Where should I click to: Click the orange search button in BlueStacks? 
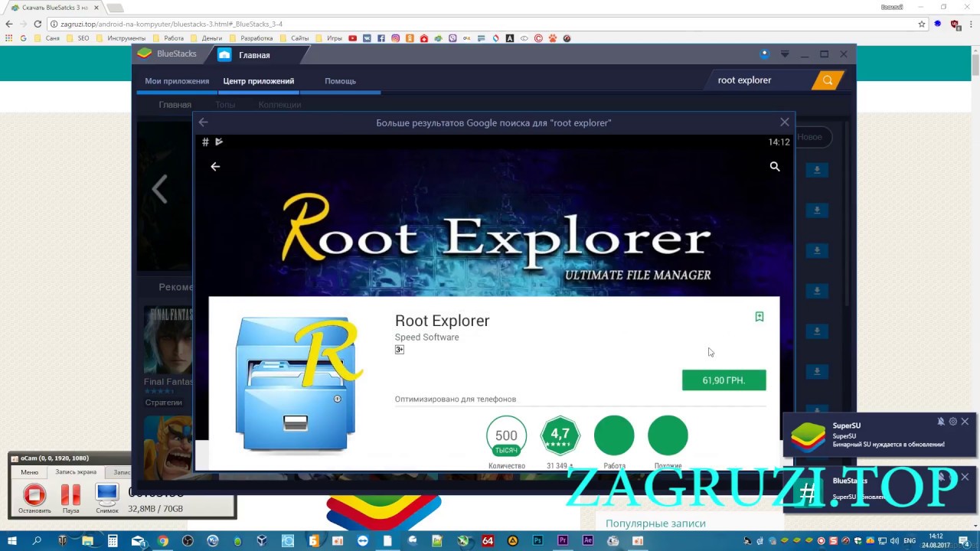(x=828, y=80)
